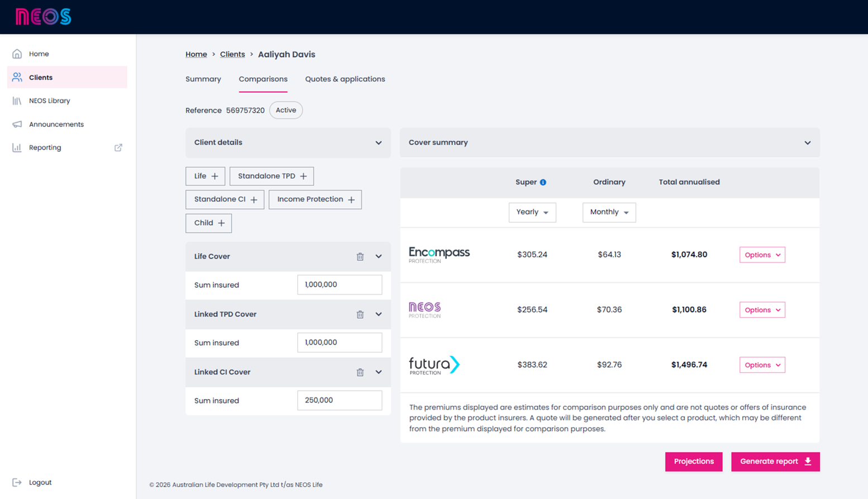Expand the Options dropdown for Encompass Protection
The width and height of the screenshot is (868, 499).
click(762, 255)
